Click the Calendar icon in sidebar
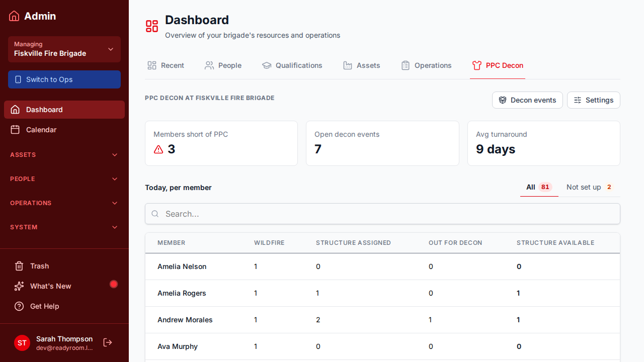This screenshot has width=644, height=362. pyautogui.click(x=15, y=130)
